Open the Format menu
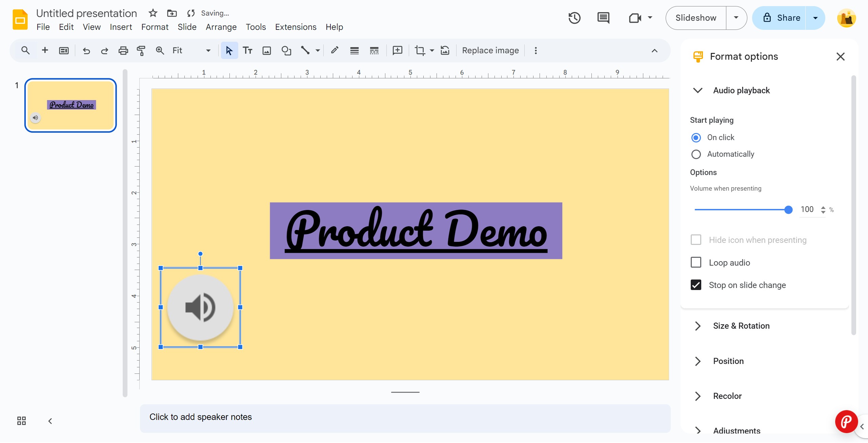 coord(155,27)
